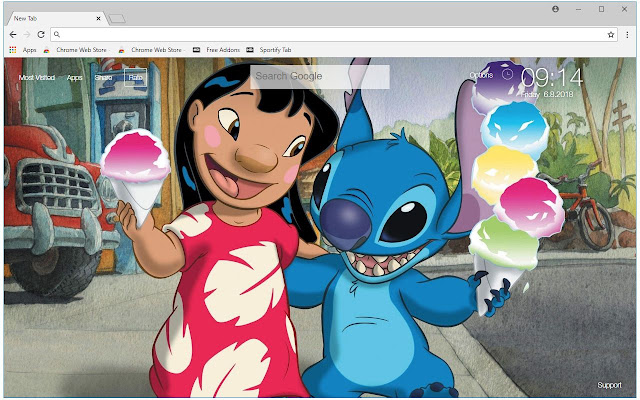Open the Support link
This screenshot has width=640, height=400.
point(609,385)
